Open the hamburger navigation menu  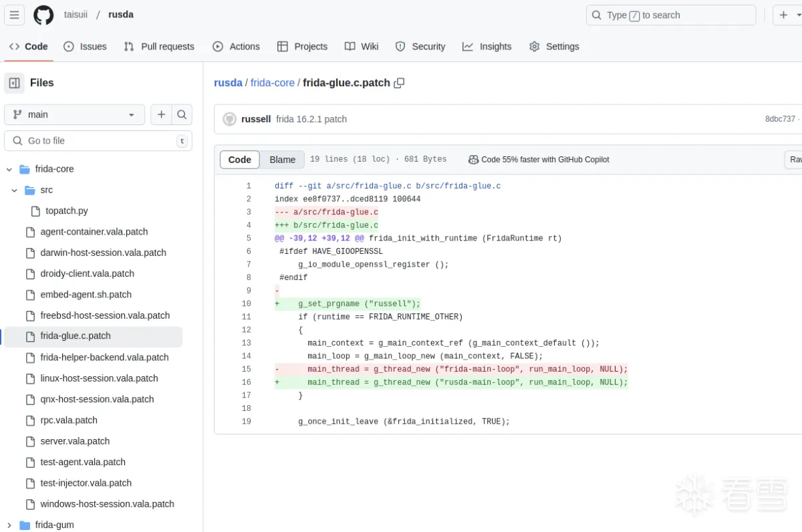coord(14,15)
